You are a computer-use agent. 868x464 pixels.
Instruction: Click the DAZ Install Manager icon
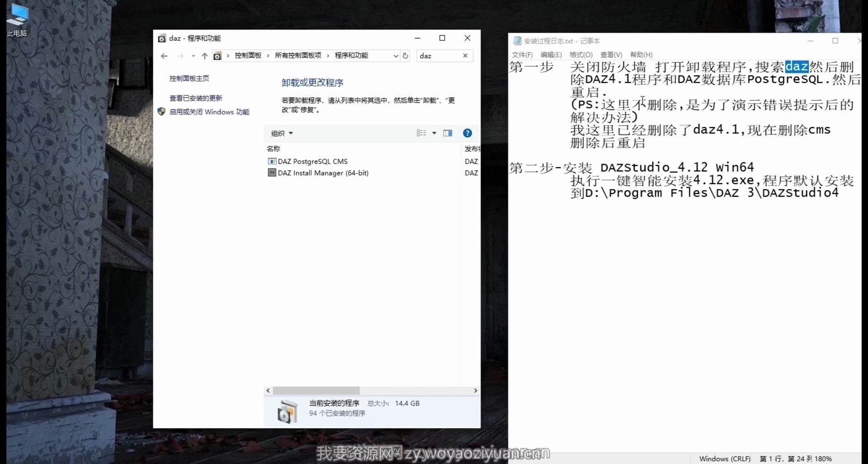272,173
